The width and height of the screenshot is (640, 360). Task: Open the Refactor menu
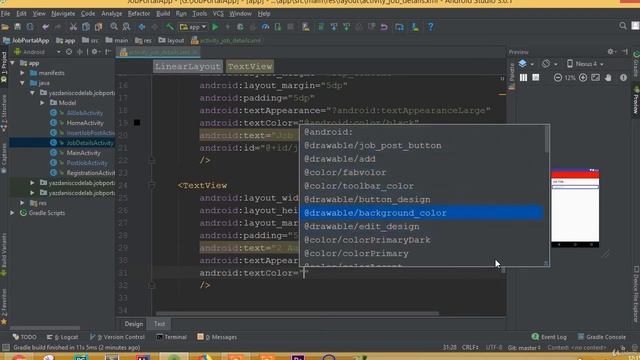[139, 13]
